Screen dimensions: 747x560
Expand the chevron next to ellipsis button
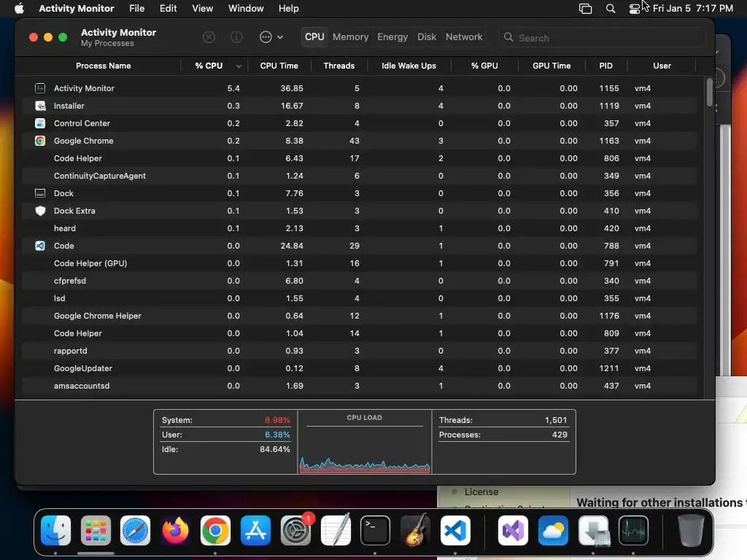point(280,37)
